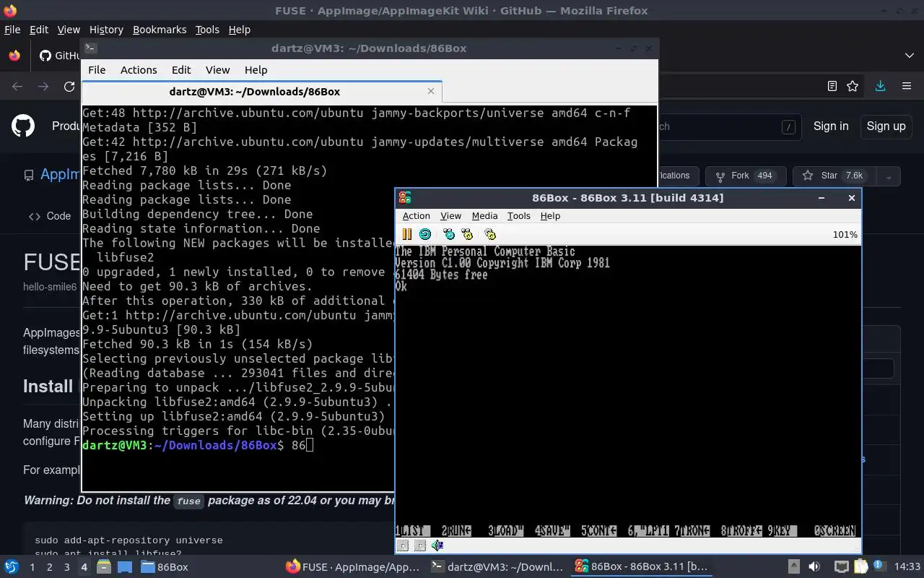Pause emulation in the 86Box toolbar
Viewport: 924px width, 578px height.
pos(406,234)
